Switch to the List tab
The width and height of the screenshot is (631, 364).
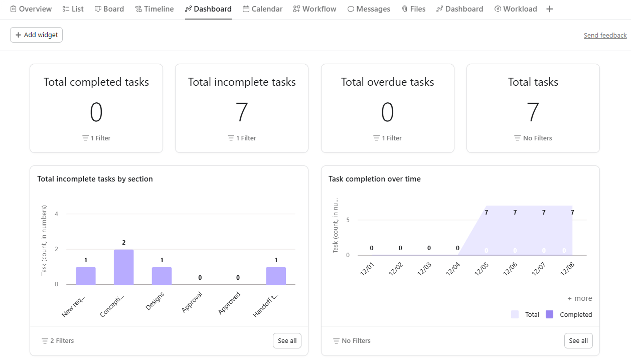[73, 9]
